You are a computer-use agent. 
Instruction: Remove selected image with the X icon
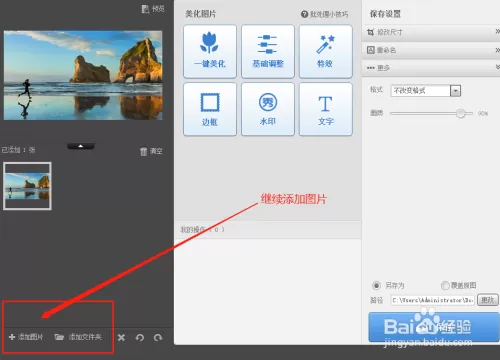(121, 338)
